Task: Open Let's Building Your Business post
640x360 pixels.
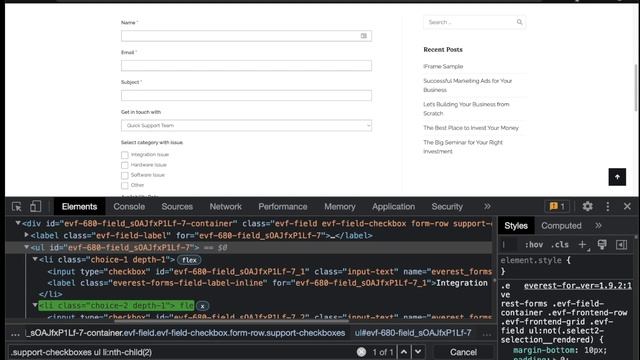Action: pyautogui.click(x=466, y=109)
